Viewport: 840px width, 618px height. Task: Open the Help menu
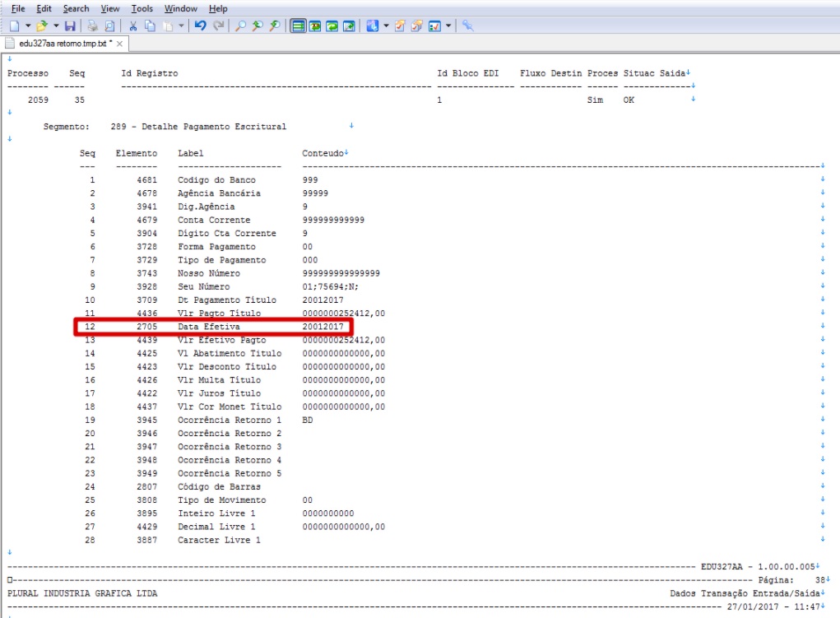218,8
